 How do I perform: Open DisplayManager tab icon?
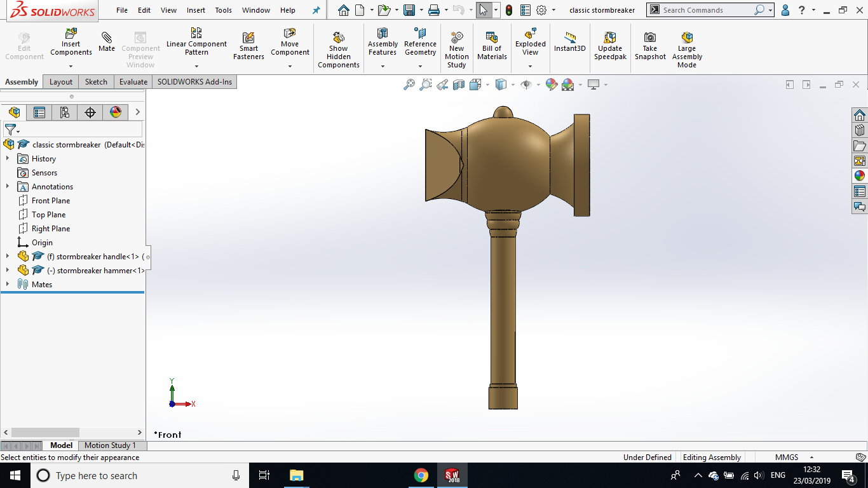(x=116, y=112)
